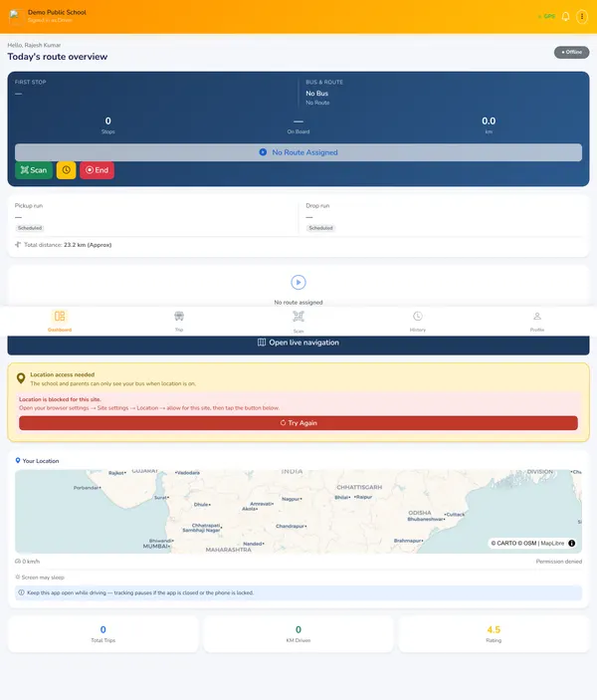Click the Drop run Scheduled badge
The image size is (597, 700).
[320, 228]
